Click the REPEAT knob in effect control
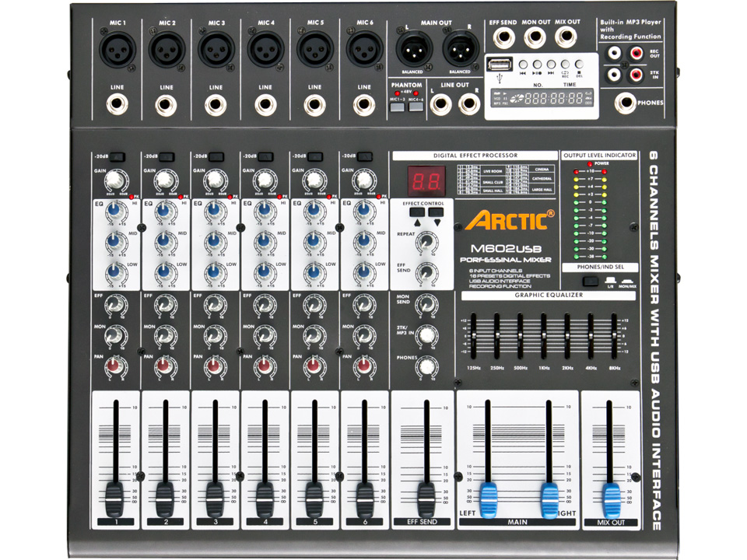747x560 pixels. [426, 243]
